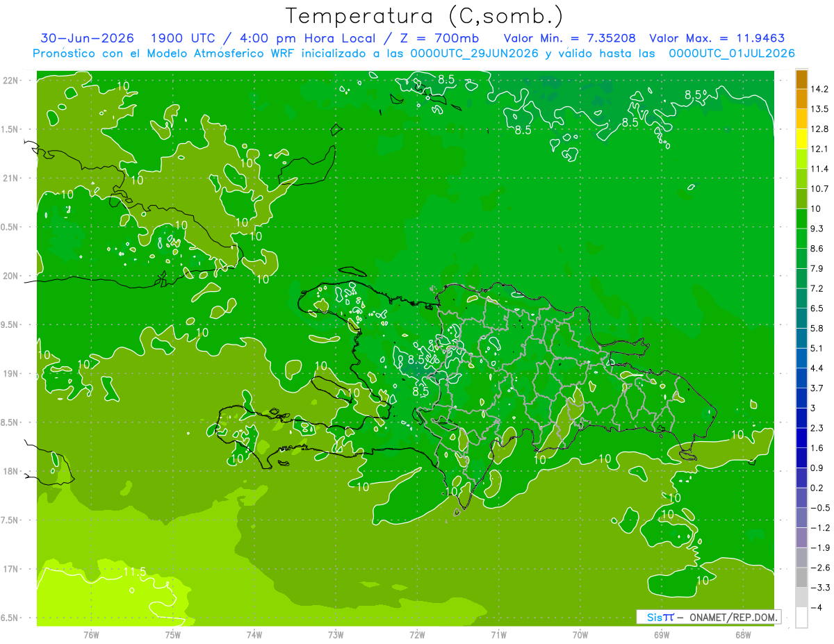Click the color scale label "7.9"
The height and width of the screenshot is (644, 834).
click(x=817, y=268)
